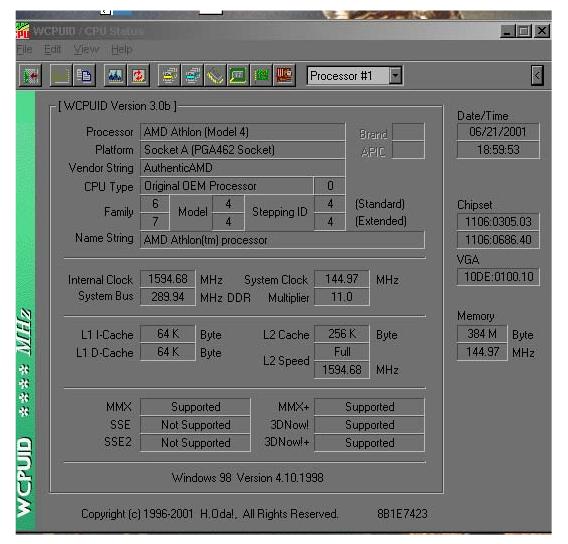Viewport: 568px width, 544px height.
Task: Click the CPU type code value 0
Action: click(x=330, y=186)
